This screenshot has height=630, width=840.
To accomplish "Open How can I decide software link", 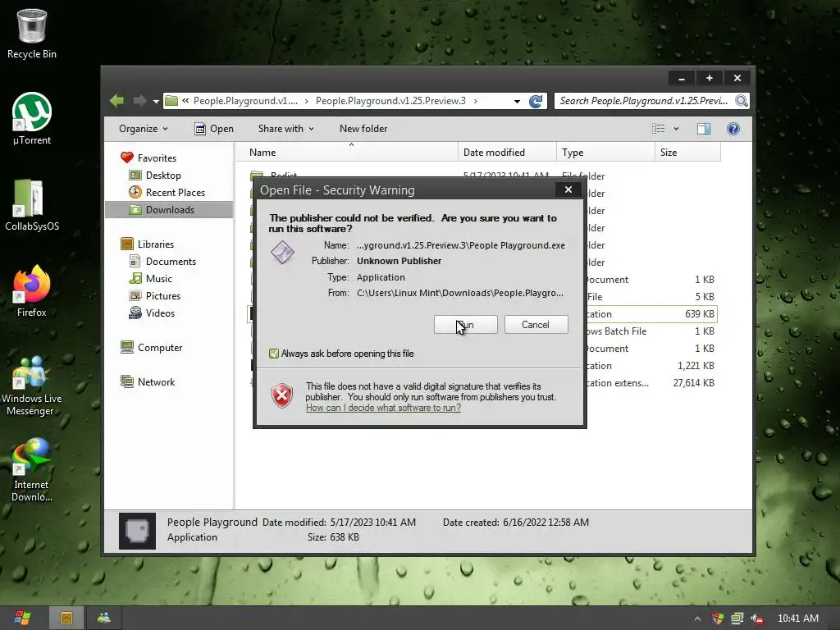I will click(383, 408).
